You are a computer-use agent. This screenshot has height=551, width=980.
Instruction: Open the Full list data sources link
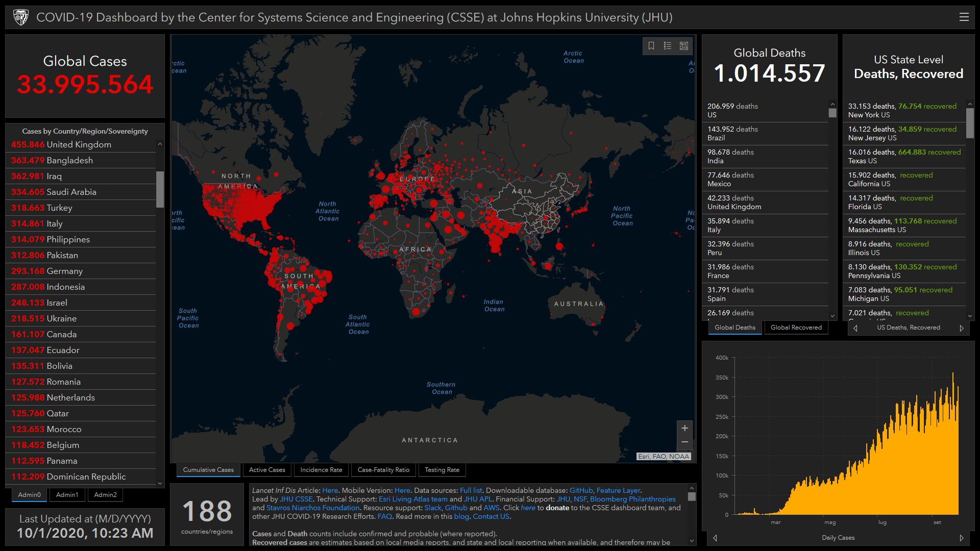[471, 490]
